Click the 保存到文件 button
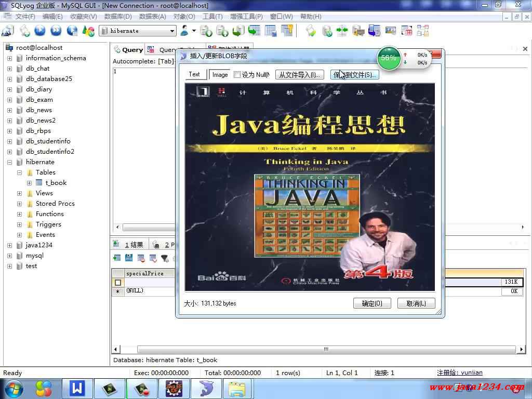Viewport: 532px width, 399px height. [x=354, y=75]
